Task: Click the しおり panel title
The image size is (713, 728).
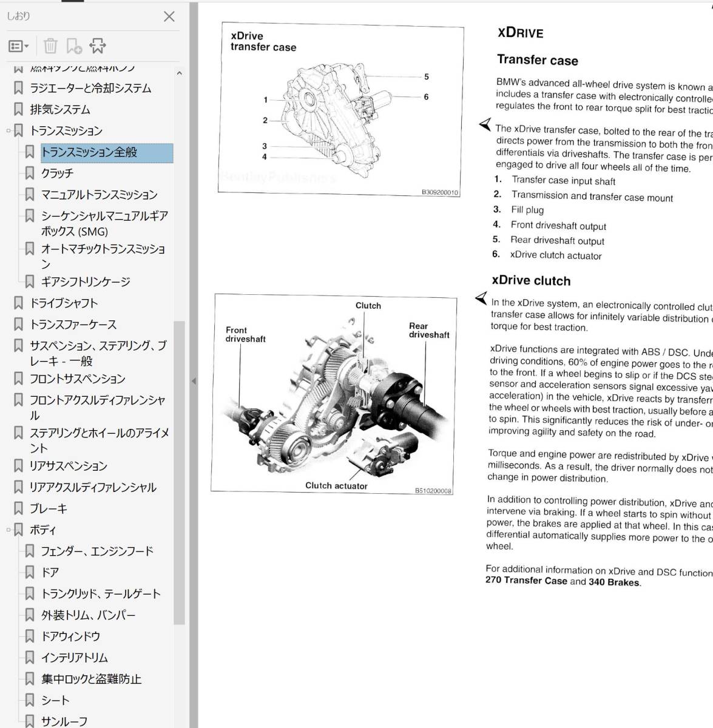Action: tap(18, 16)
